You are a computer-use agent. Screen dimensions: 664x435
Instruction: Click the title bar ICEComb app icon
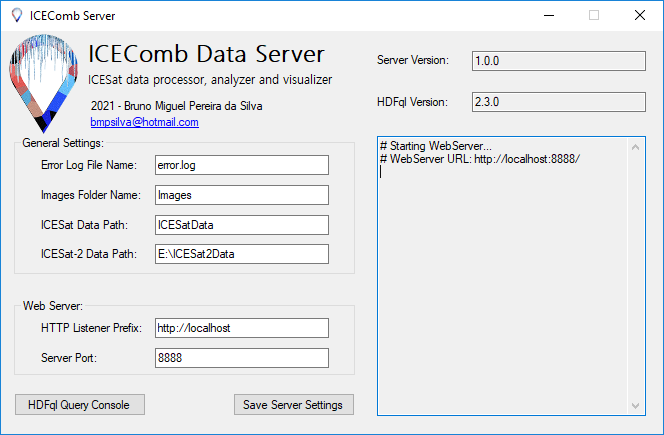click(16, 16)
